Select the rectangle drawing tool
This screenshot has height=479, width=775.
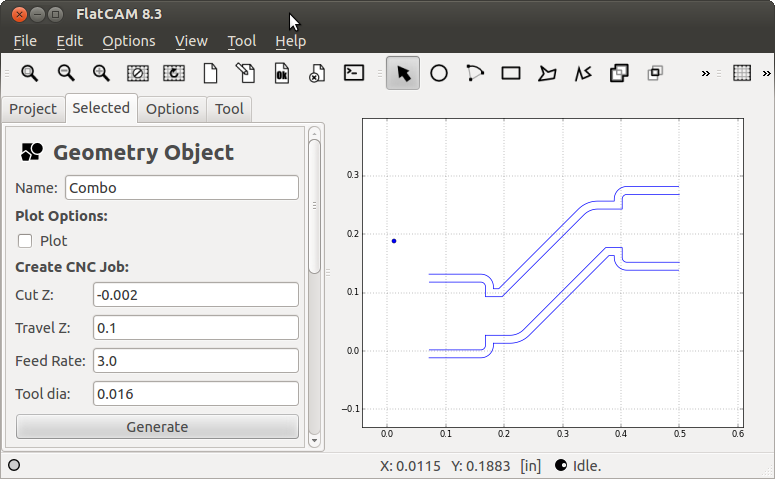click(511, 73)
